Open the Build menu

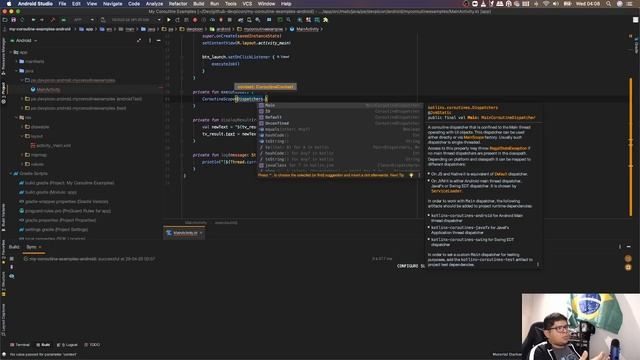(199, 4)
